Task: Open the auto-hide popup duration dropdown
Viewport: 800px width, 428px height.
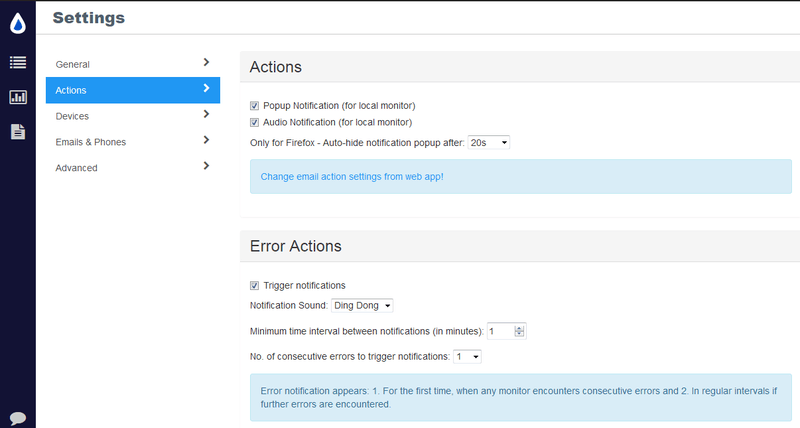Action: [489, 143]
